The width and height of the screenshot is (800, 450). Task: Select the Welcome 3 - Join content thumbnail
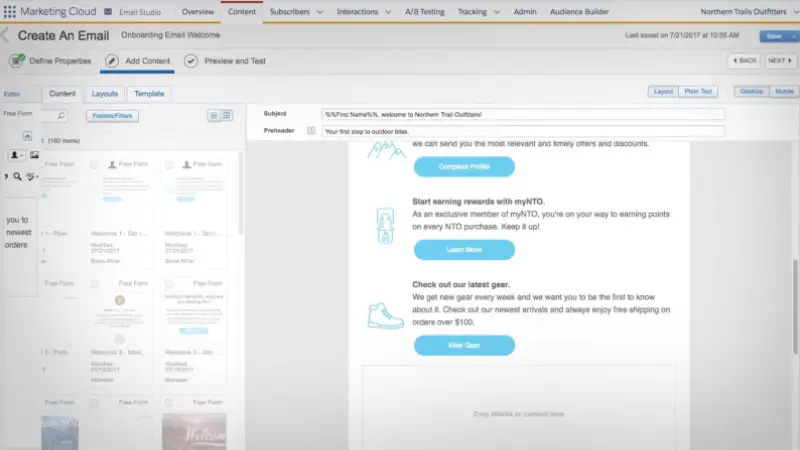click(194, 316)
